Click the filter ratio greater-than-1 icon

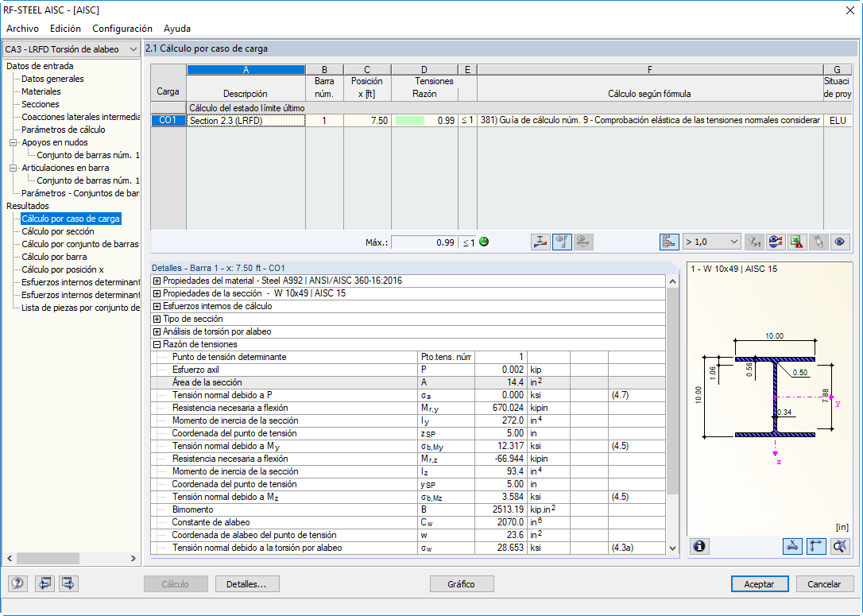click(x=753, y=242)
